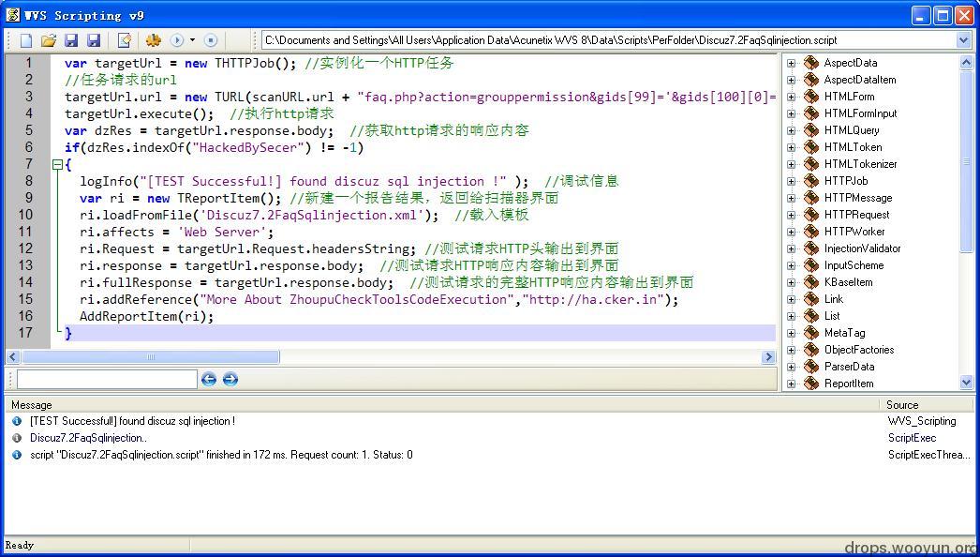Click the HTTPWorker class icon
This screenshot has width=980, height=557.
click(811, 232)
